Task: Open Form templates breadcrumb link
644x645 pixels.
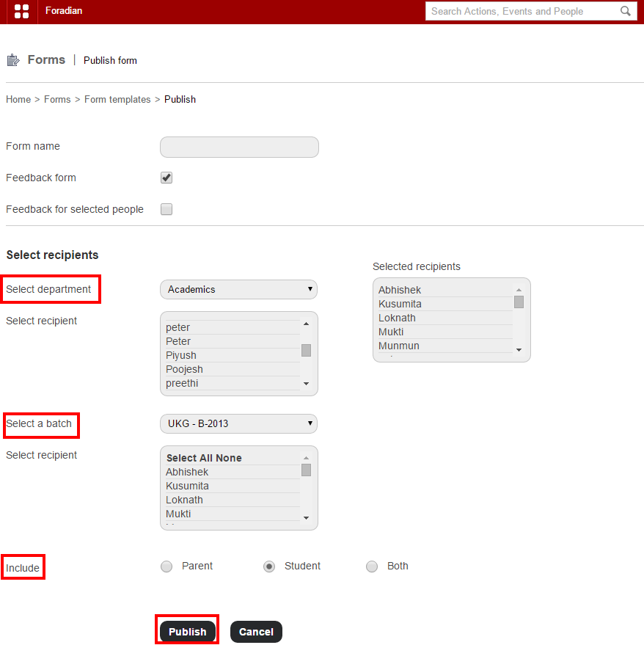Action: click(117, 100)
